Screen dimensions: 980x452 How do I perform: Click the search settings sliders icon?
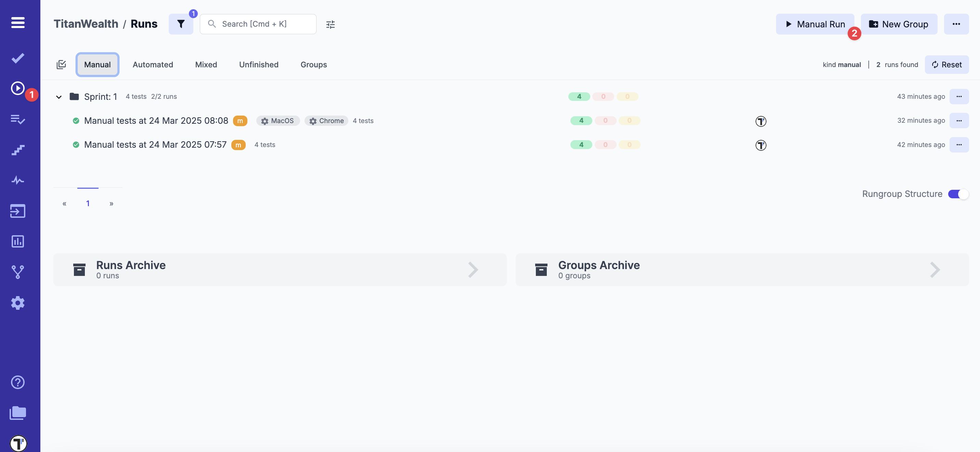pos(330,25)
